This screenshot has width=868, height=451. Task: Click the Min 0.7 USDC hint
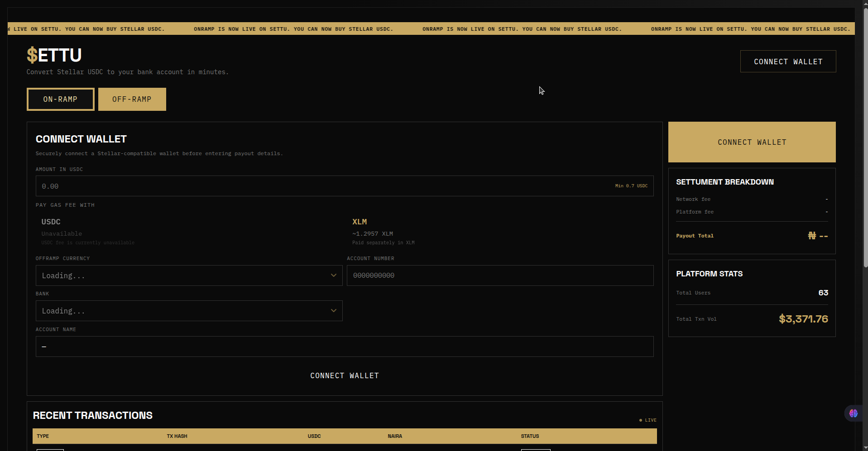[x=631, y=186]
